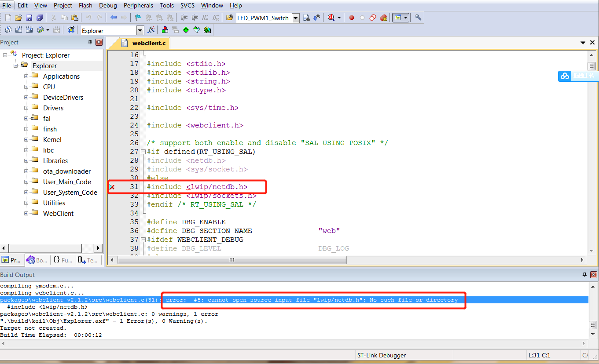This screenshot has width=599, height=364.
Task: Open the LED_PWM1_Switch find combo dropdown
Action: 296,18
